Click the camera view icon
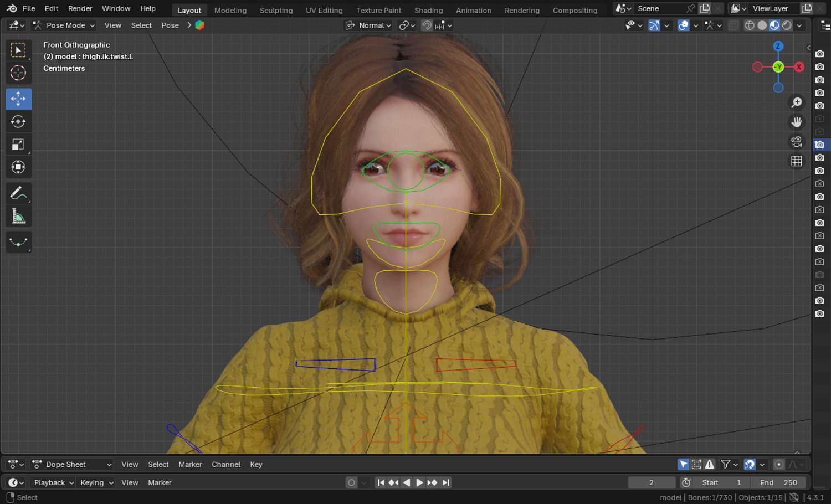Image resolution: width=831 pixels, height=504 pixels. (797, 142)
